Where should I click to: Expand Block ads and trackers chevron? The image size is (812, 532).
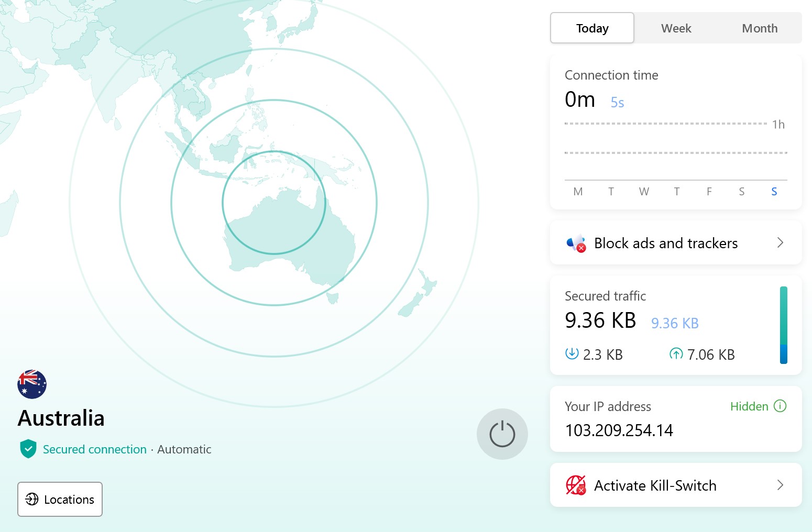click(x=780, y=242)
